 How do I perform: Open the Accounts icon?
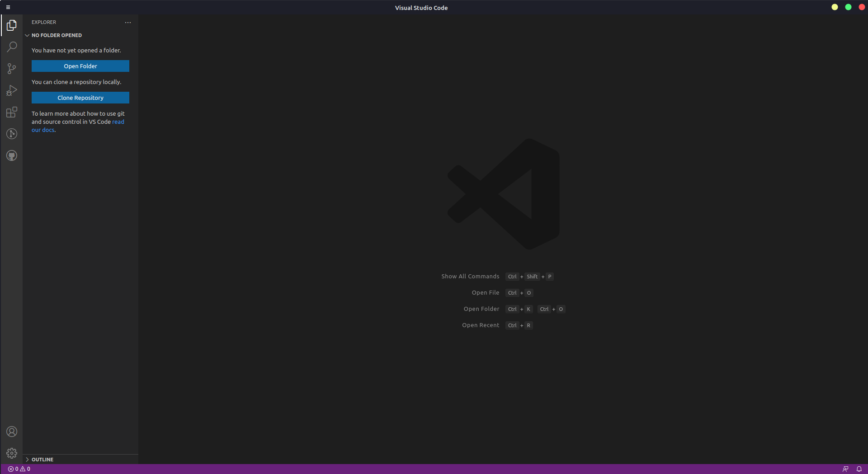12,432
